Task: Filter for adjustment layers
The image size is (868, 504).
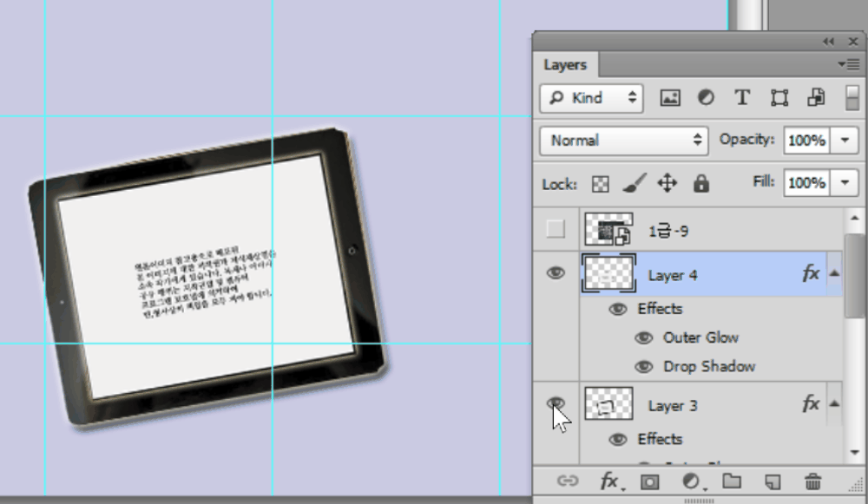Action: [706, 99]
